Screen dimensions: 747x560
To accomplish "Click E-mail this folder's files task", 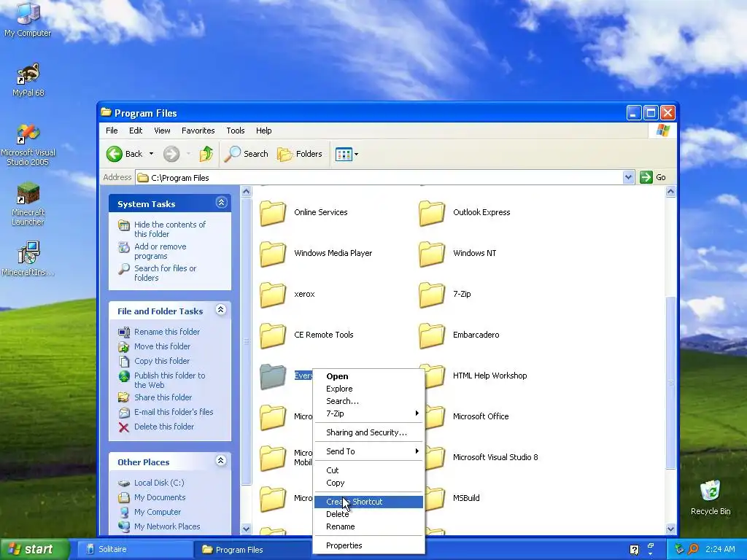I will [x=174, y=412].
